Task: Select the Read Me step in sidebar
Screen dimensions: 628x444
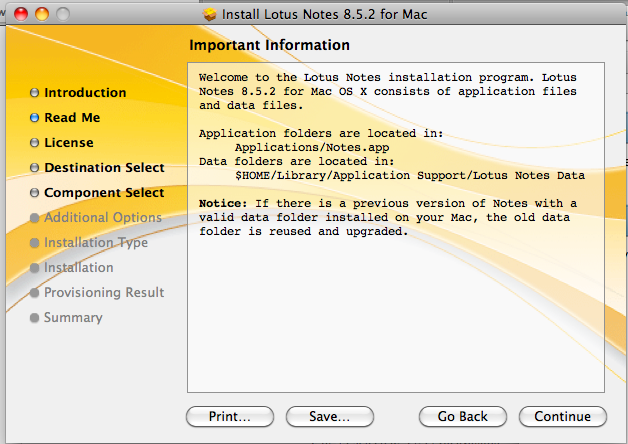Action: 72,117
